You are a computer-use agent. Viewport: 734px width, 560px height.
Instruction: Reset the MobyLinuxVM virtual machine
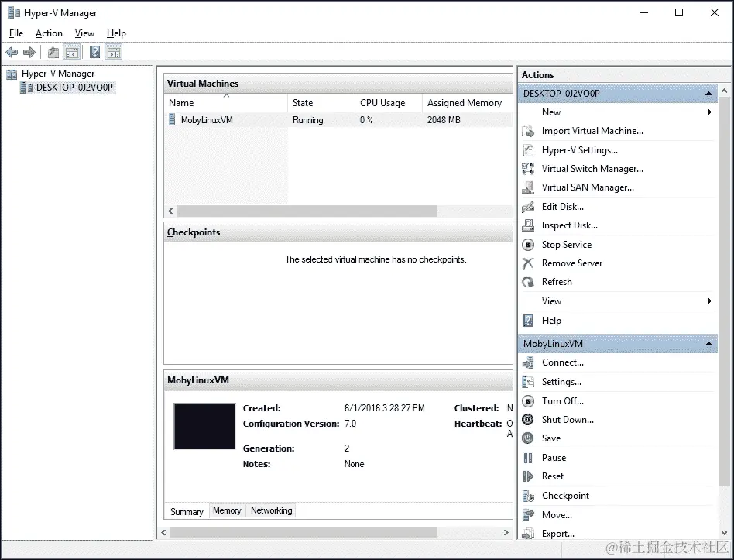[552, 476]
